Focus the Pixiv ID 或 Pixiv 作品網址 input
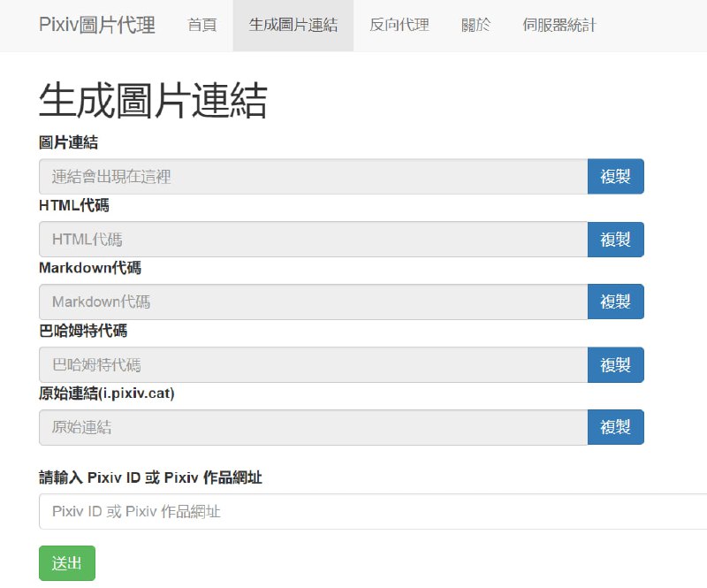 coord(371,511)
